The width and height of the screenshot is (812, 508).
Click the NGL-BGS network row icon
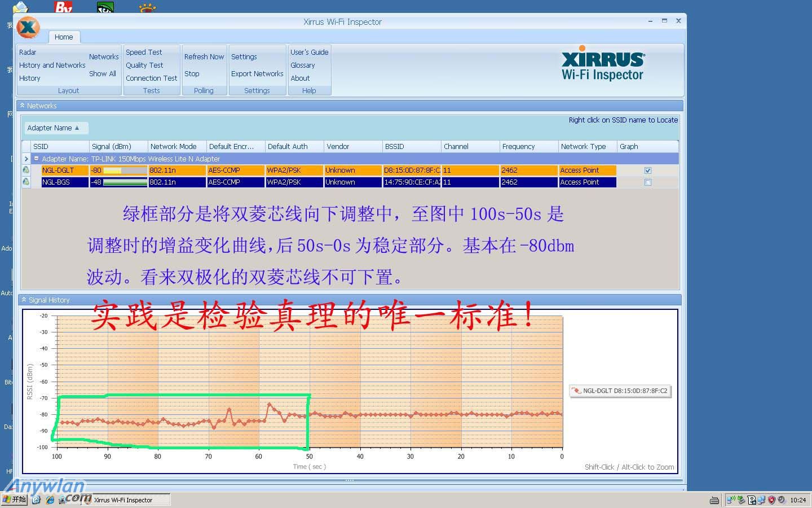tap(26, 182)
